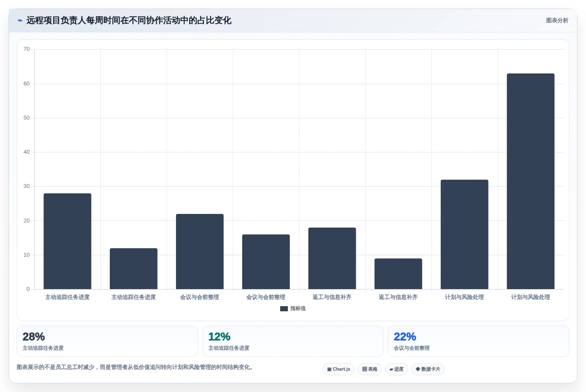Click the 12% 主动追踪任务进度 card

(x=293, y=341)
